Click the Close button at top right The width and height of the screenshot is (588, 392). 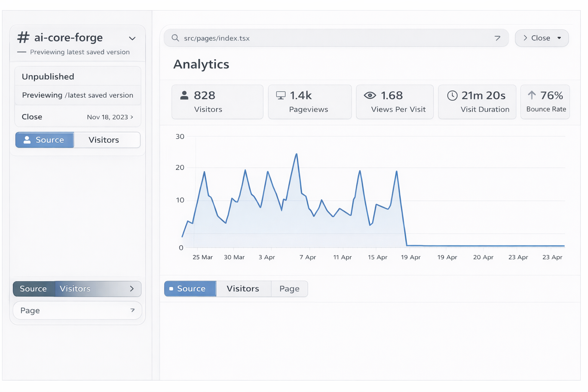click(540, 38)
